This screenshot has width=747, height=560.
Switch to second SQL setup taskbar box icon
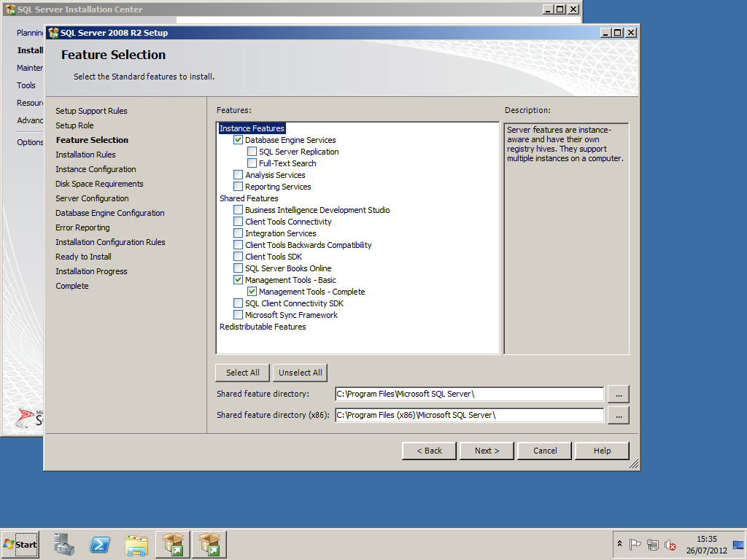[209, 544]
